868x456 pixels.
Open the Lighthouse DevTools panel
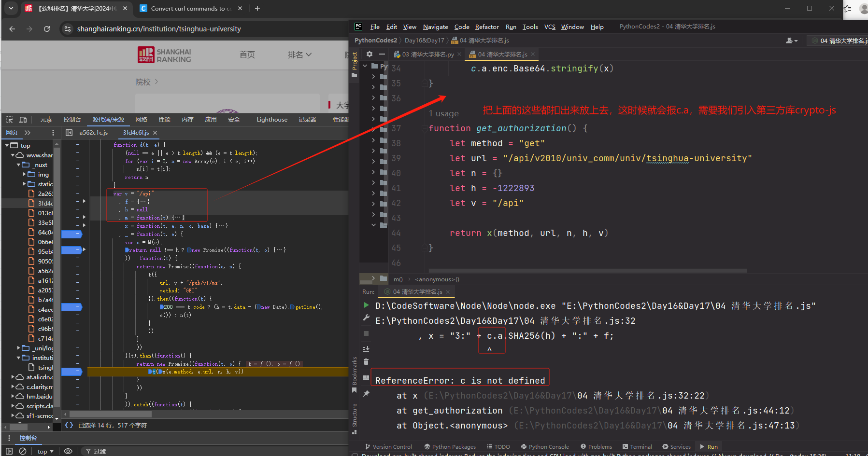point(272,120)
